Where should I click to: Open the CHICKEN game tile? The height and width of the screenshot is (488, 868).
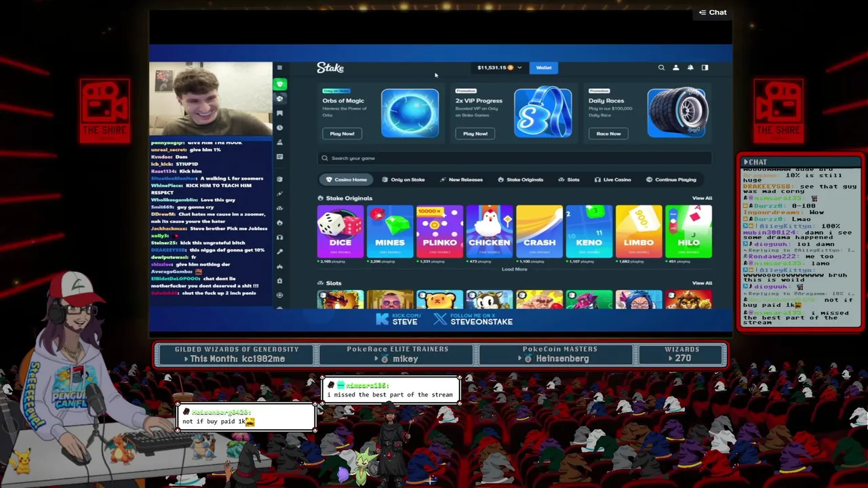coord(490,231)
